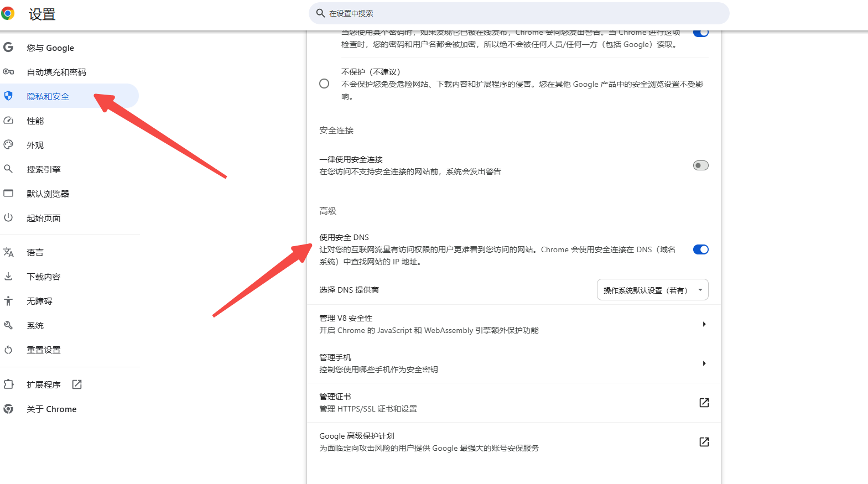Open 性能 settings section
This screenshot has height=484, width=868.
(69, 121)
